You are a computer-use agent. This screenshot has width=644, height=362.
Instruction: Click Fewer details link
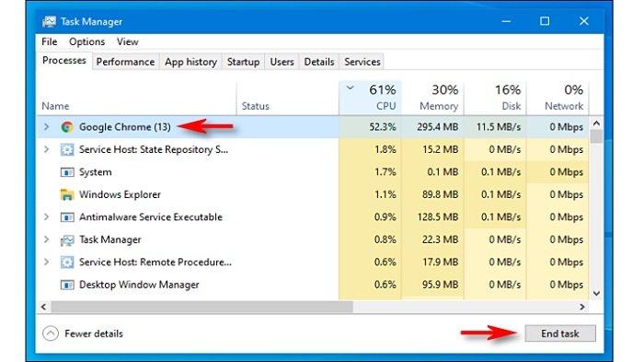pos(94,333)
